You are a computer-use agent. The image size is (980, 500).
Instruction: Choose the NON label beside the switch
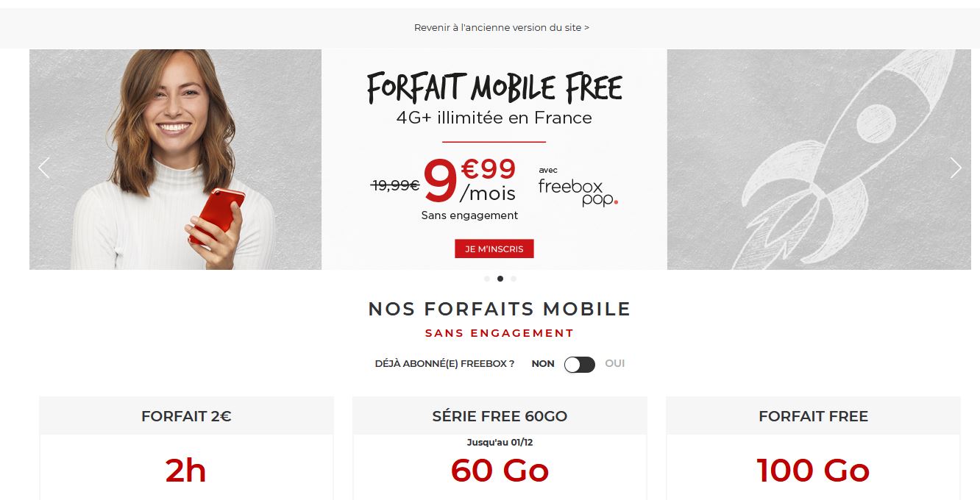543,363
